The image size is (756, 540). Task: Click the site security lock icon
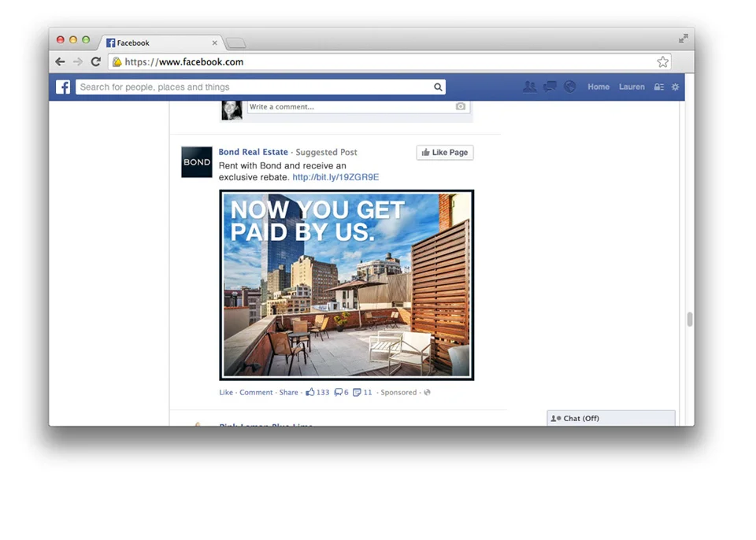click(117, 61)
